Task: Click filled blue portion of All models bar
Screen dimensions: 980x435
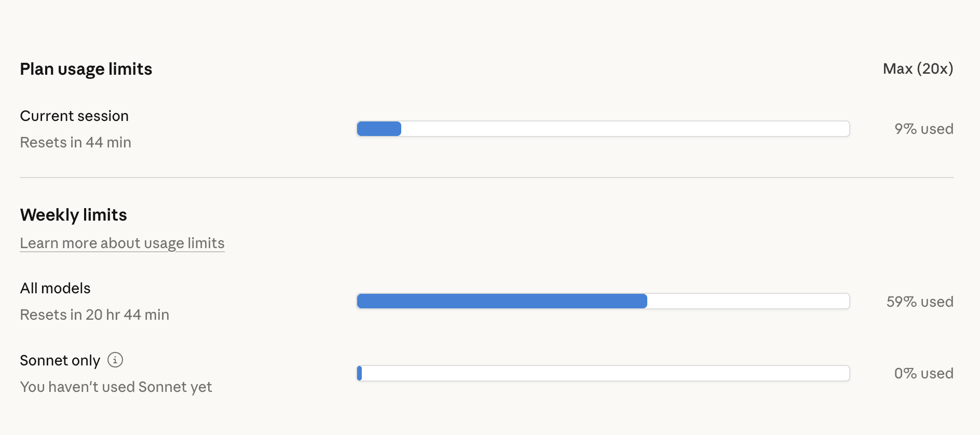Action: pyautogui.click(x=501, y=301)
